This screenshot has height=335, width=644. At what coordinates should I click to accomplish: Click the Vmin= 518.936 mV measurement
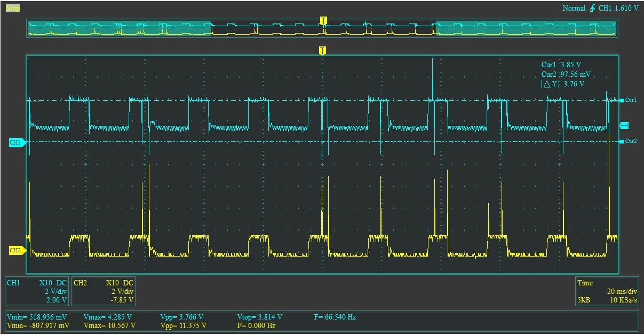pos(38,317)
